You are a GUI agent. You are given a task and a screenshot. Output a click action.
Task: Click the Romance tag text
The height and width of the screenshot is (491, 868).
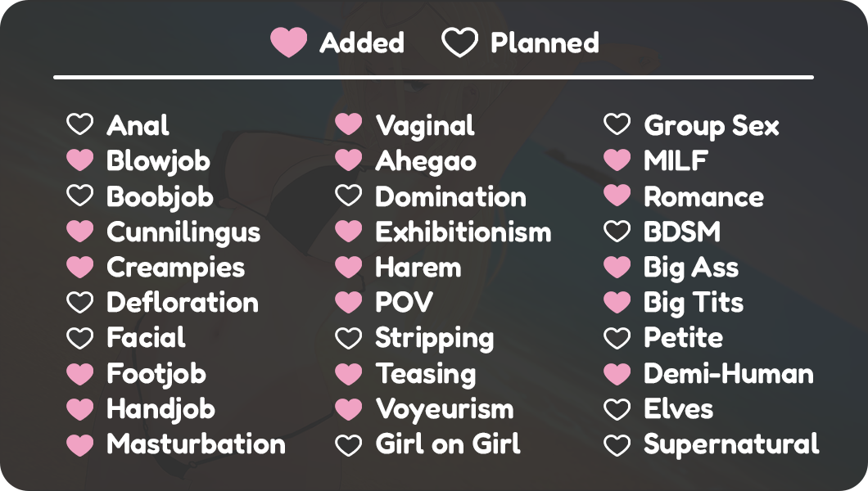703,196
